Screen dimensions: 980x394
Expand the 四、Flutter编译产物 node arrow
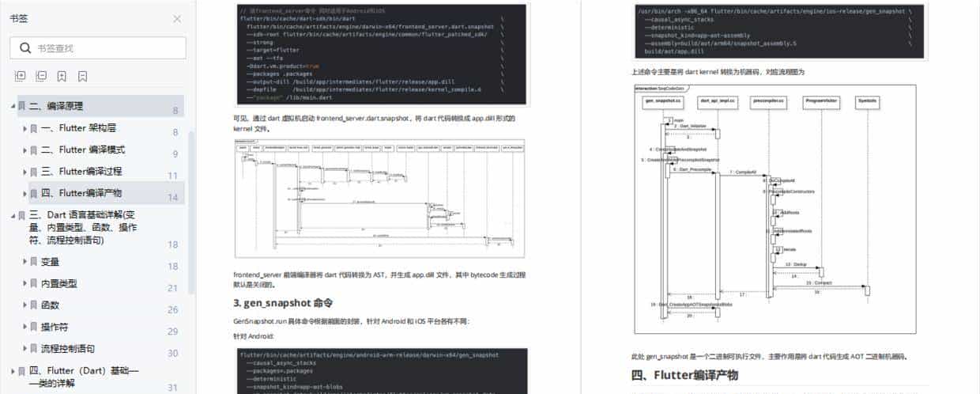24,193
